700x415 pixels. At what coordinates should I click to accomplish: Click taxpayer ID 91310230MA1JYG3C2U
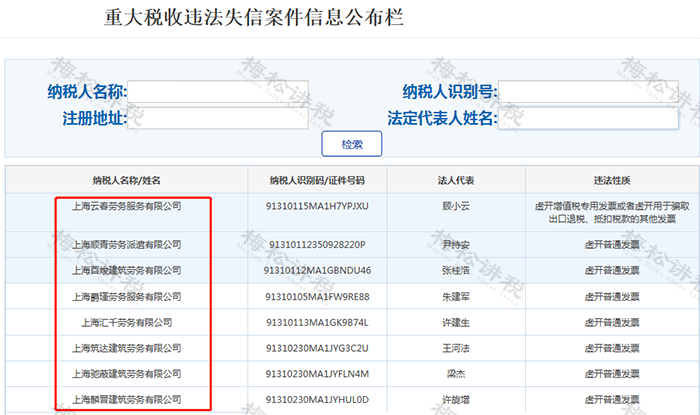tap(317, 348)
